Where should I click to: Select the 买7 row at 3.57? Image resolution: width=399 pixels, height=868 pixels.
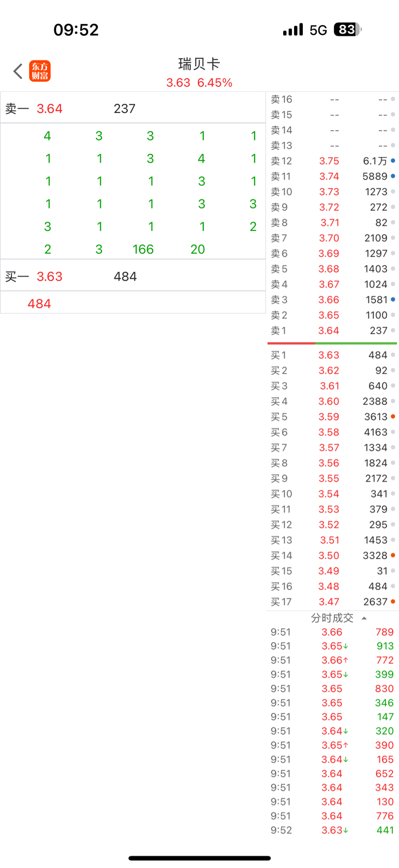(332, 448)
